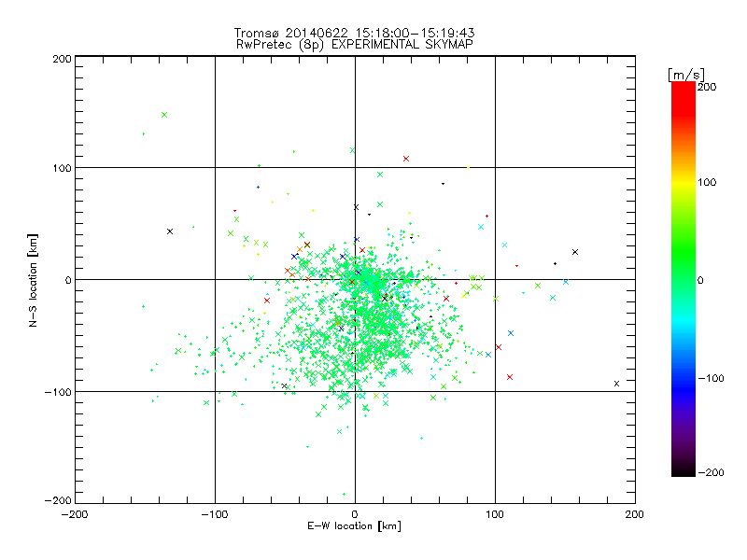Click the 100 label on the N-S axis
Image resolution: width=747 pixels, height=560 pixels.
(62, 168)
